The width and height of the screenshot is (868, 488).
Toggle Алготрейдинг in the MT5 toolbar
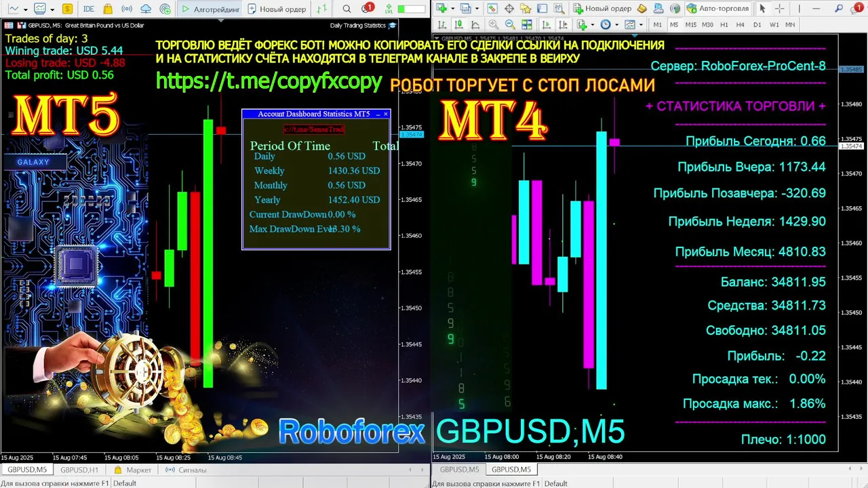point(211,9)
